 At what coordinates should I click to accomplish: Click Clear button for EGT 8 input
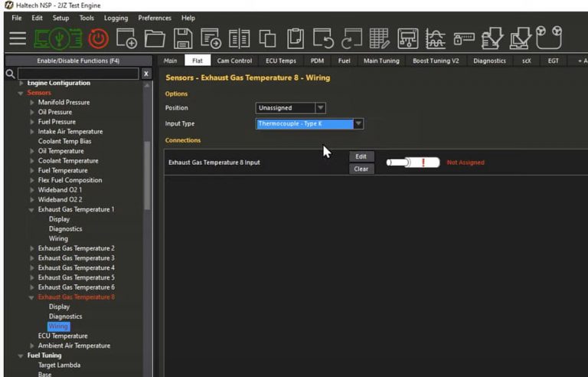pyautogui.click(x=361, y=169)
